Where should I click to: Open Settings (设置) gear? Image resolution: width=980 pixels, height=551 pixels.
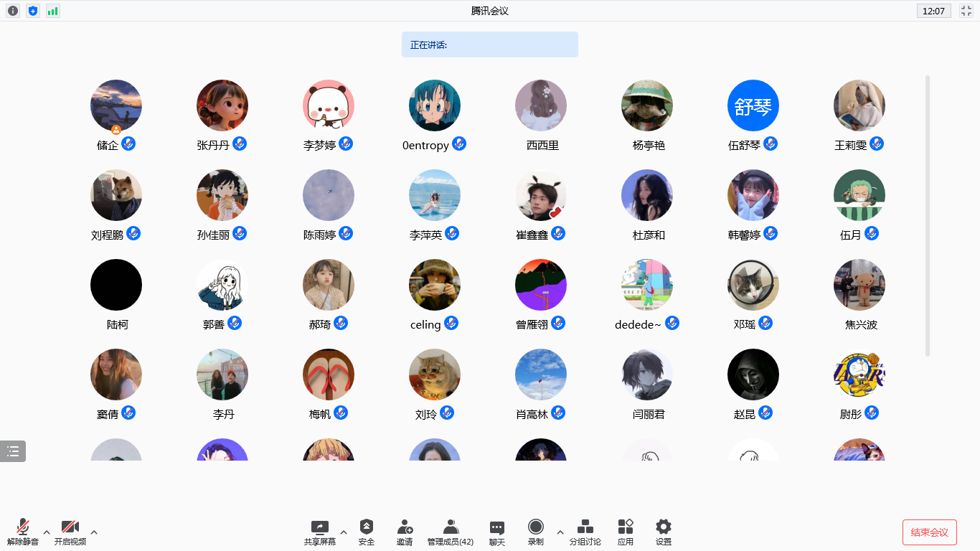click(x=664, y=532)
